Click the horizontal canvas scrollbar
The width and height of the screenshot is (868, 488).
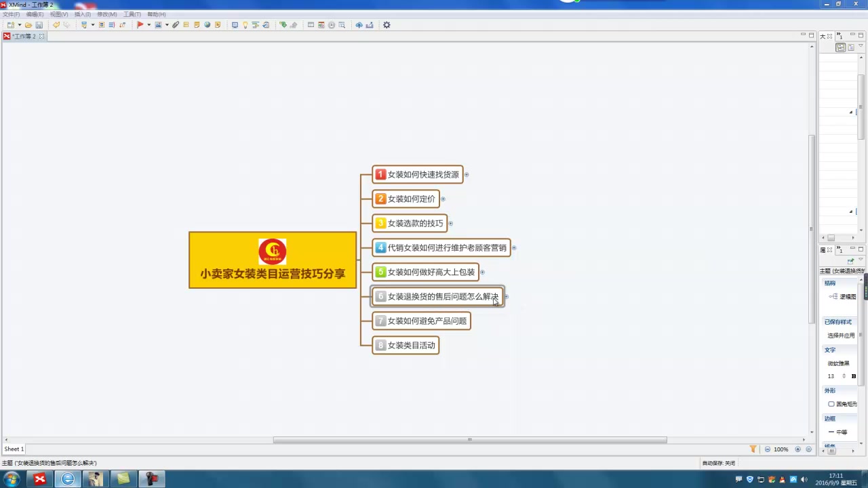pos(470,440)
